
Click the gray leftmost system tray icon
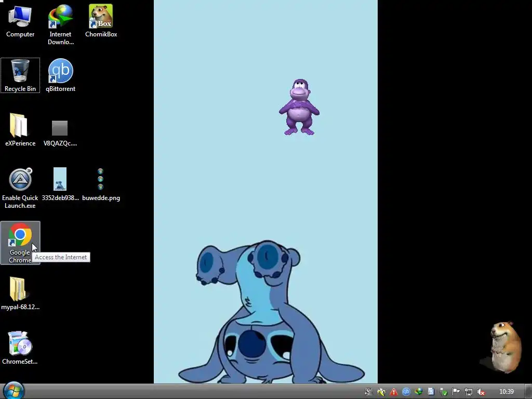point(369,392)
